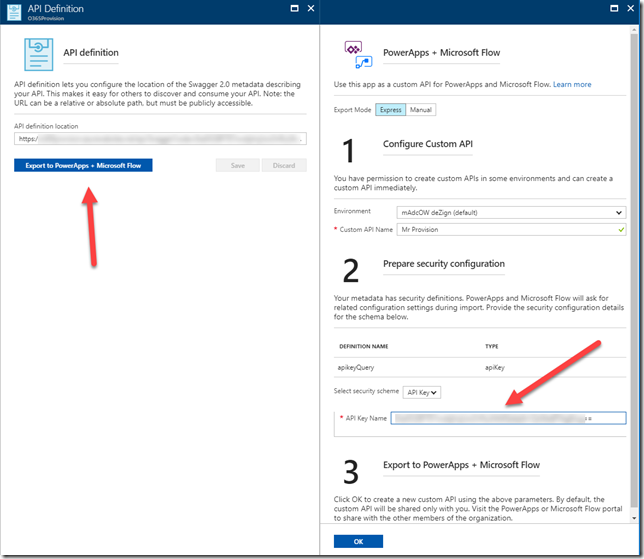Click Export to PowerApps + Microsoft Flow button
The image size is (644, 559).
pos(83,166)
